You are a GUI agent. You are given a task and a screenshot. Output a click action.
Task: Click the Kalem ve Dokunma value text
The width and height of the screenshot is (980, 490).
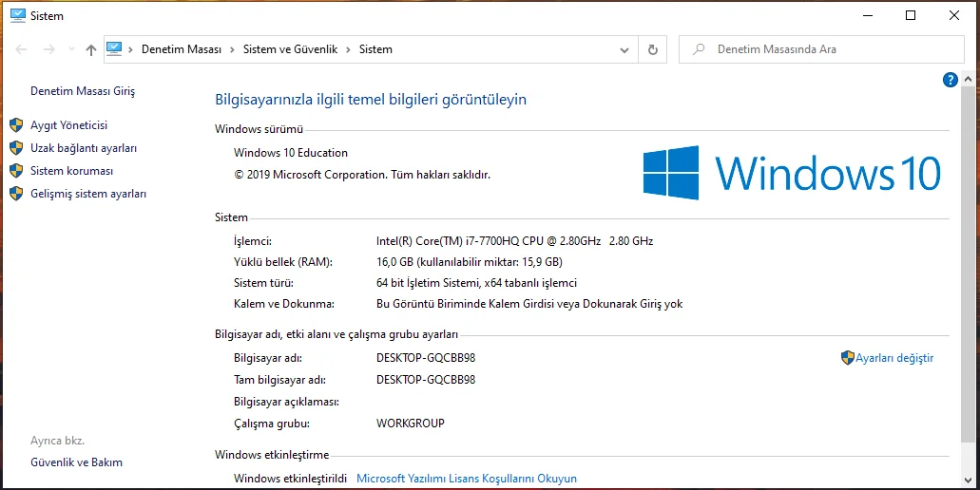[x=529, y=304]
